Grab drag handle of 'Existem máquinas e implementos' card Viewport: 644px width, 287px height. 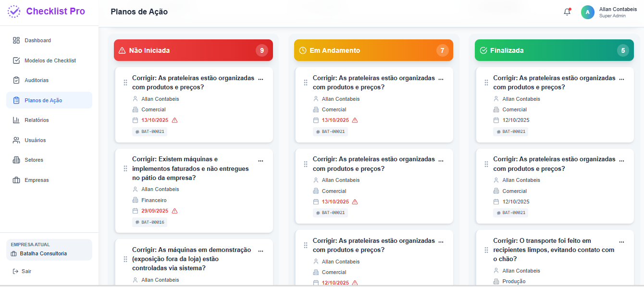pyautogui.click(x=125, y=168)
